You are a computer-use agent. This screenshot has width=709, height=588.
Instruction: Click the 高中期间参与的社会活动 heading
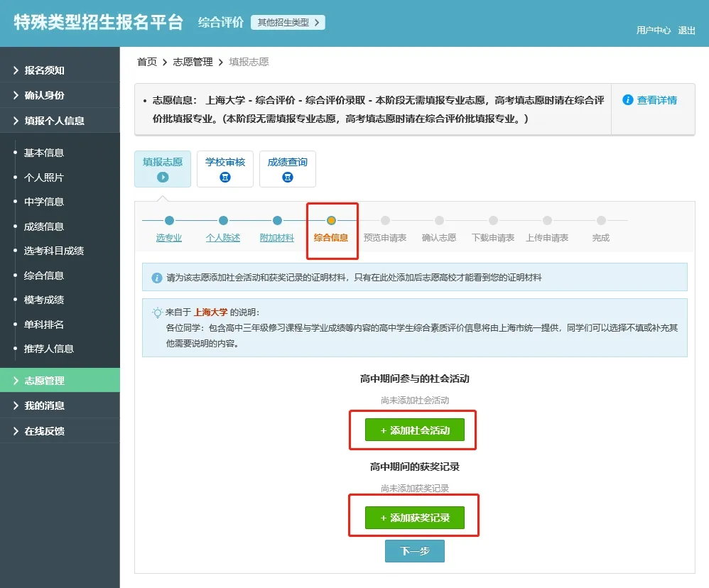point(415,379)
